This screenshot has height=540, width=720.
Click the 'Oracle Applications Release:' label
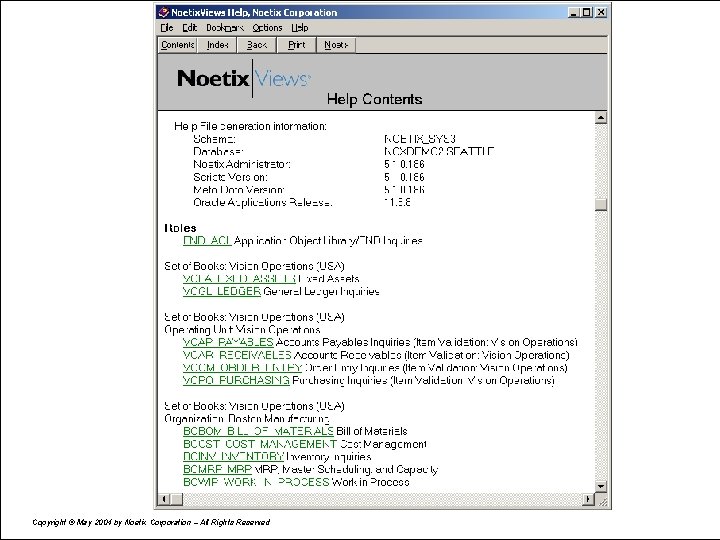[262, 202]
